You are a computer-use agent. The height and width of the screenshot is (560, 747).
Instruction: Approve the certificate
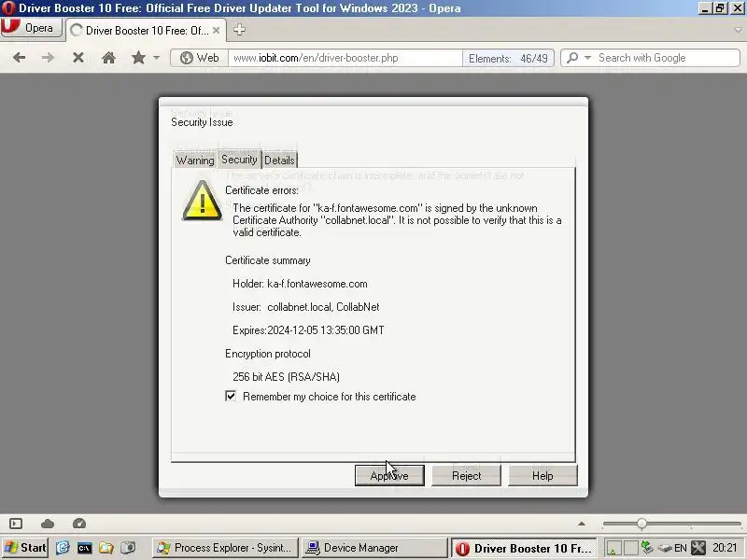389,476
